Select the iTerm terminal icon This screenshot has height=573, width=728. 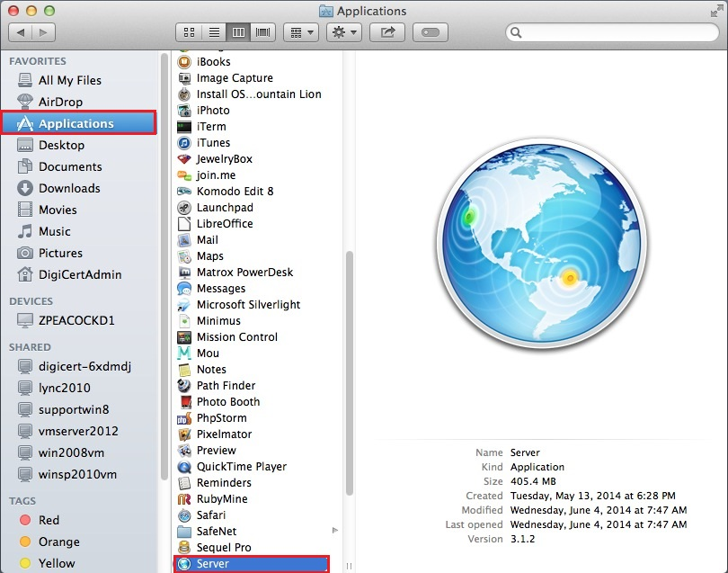184,127
